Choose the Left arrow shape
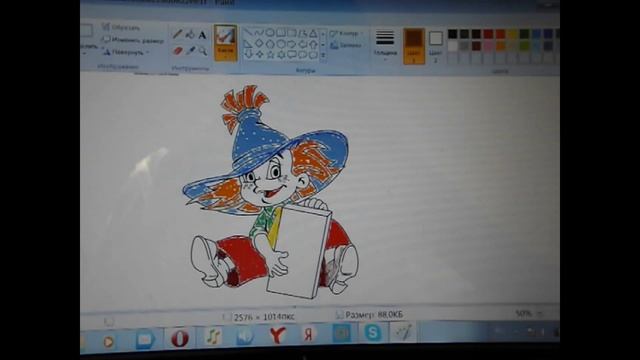This screenshot has width=640, height=360. click(302, 44)
